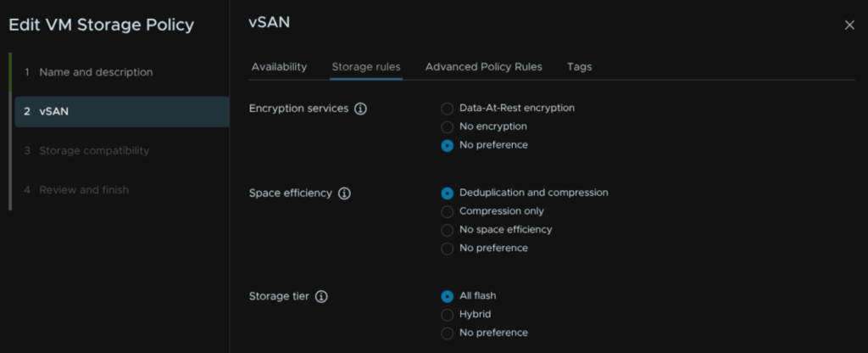This screenshot has height=353, width=868.
Task: Choose Compression only radio button
Action: point(448,211)
